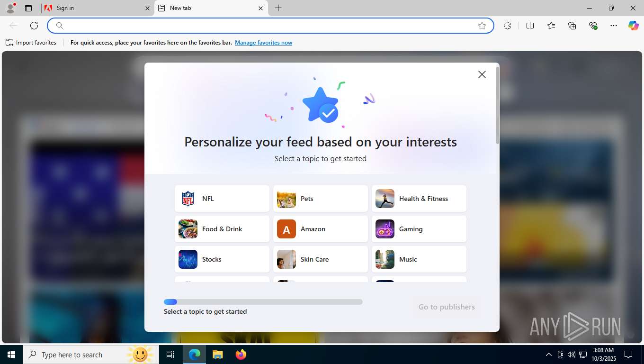Switch to the New tab tab
644x364 pixels.
coord(211,8)
